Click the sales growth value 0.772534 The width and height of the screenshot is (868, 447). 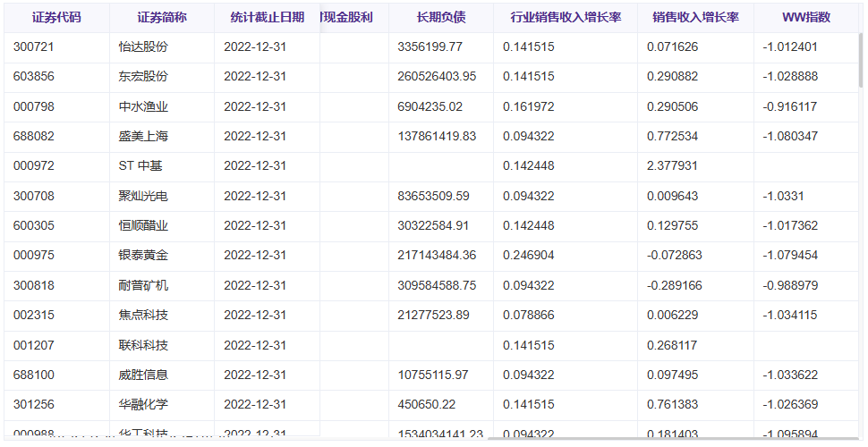pyautogui.click(x=673, y=136)
